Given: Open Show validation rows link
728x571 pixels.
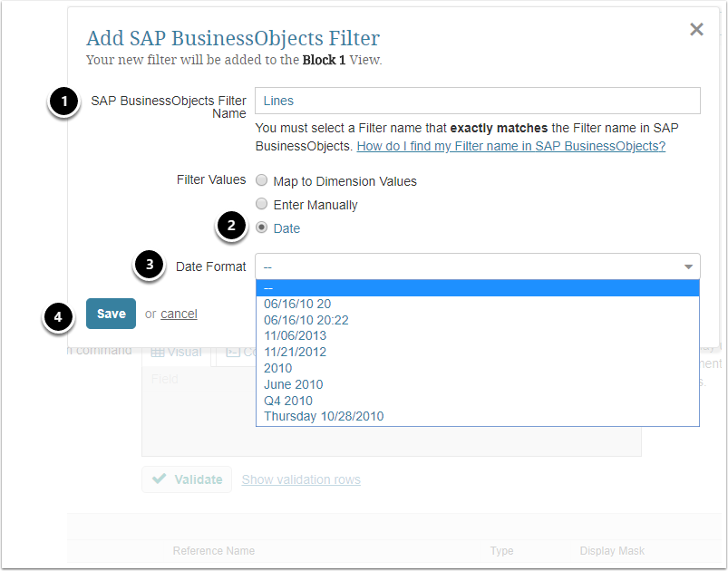Looking at the screenshot, I should point(301,479).
